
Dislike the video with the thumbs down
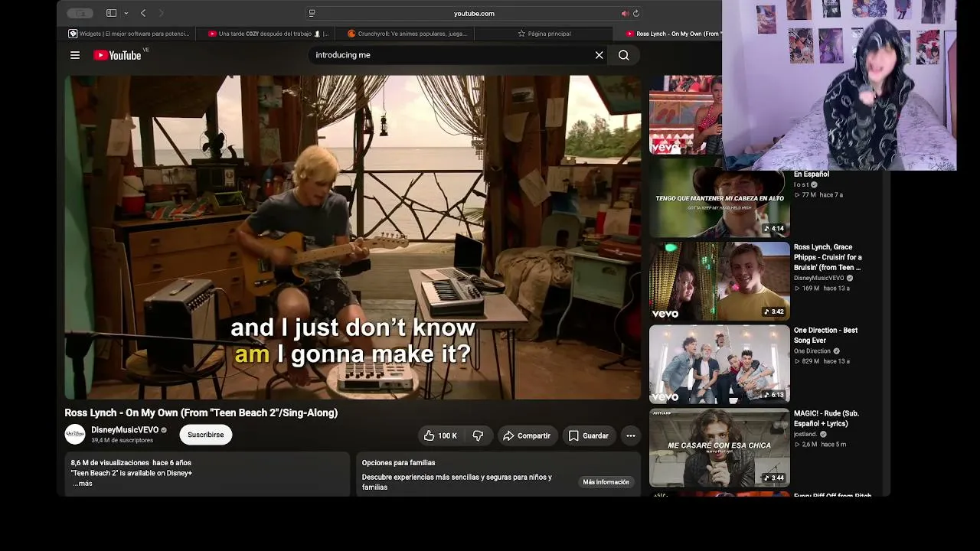coord(478,435)
